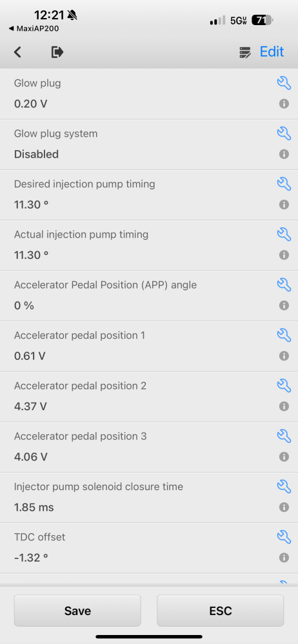Open info icon for TDC offset
298x644 pixels.
click(x=284, y=557)
